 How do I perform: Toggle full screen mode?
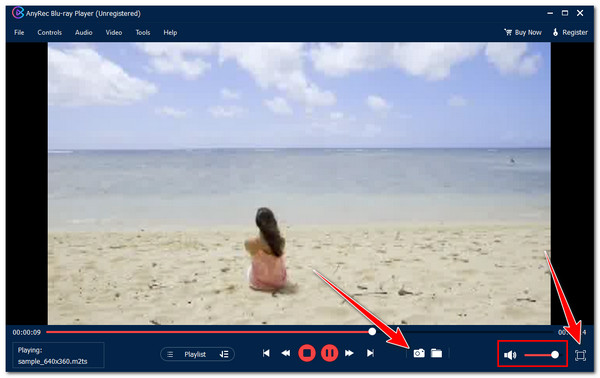click(x=580, y=355)
